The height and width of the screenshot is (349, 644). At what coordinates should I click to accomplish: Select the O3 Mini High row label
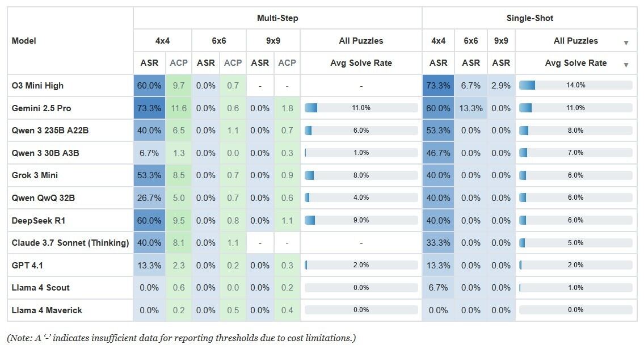click(38, 86)
